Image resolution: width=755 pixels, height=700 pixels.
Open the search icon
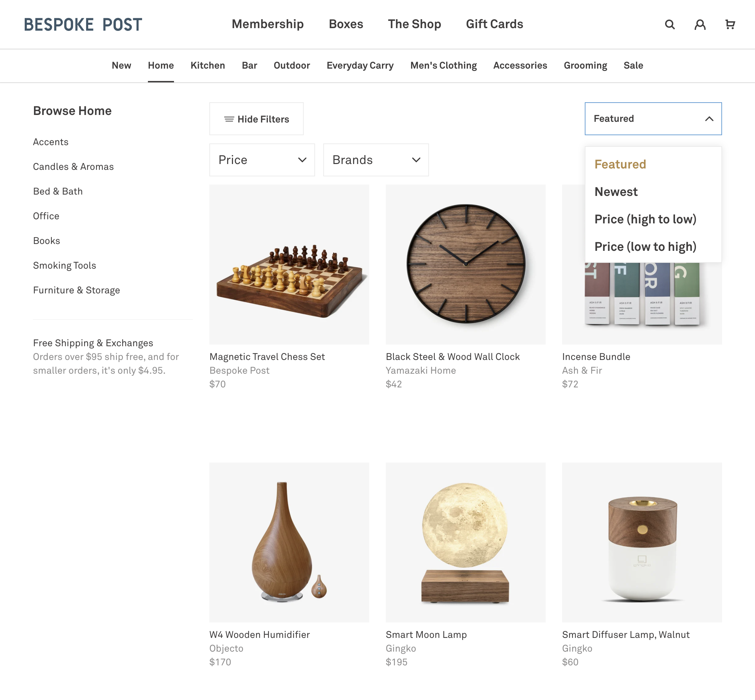(x=670, y=24)
